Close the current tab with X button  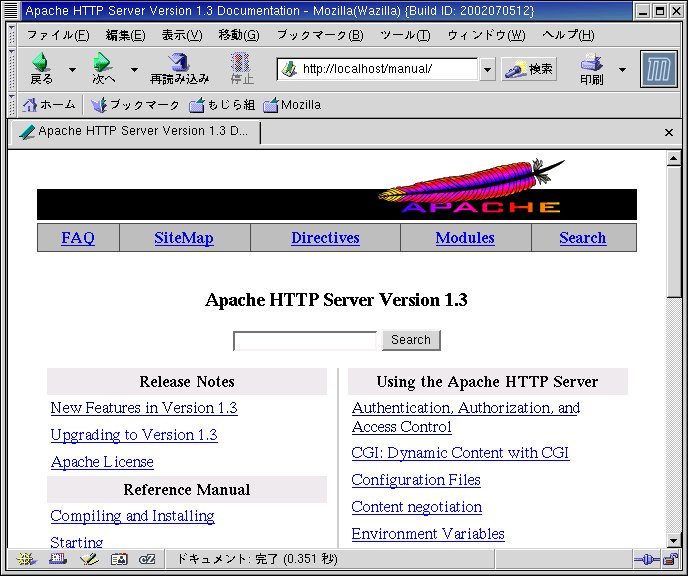[x=669, y=132]
